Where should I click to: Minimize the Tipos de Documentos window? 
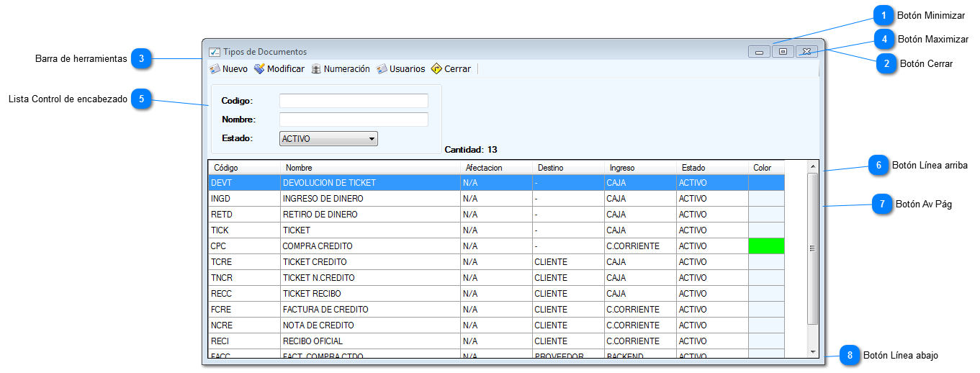coord(759,52)
